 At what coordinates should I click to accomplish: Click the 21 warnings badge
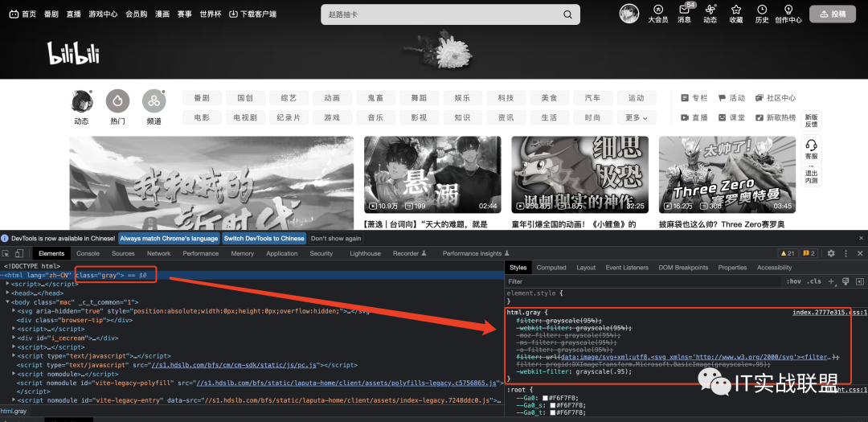[x=787, y=254]
